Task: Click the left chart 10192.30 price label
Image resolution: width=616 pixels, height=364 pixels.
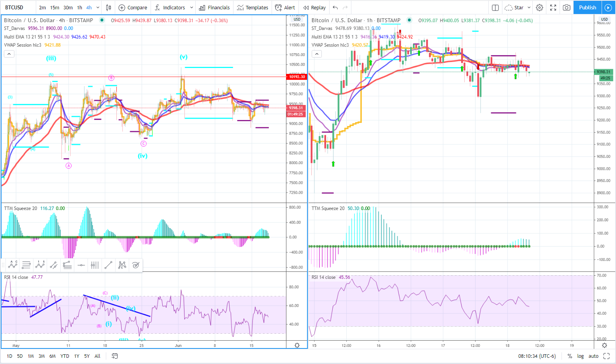Action: pyautogui.click(x=297, y=77)
